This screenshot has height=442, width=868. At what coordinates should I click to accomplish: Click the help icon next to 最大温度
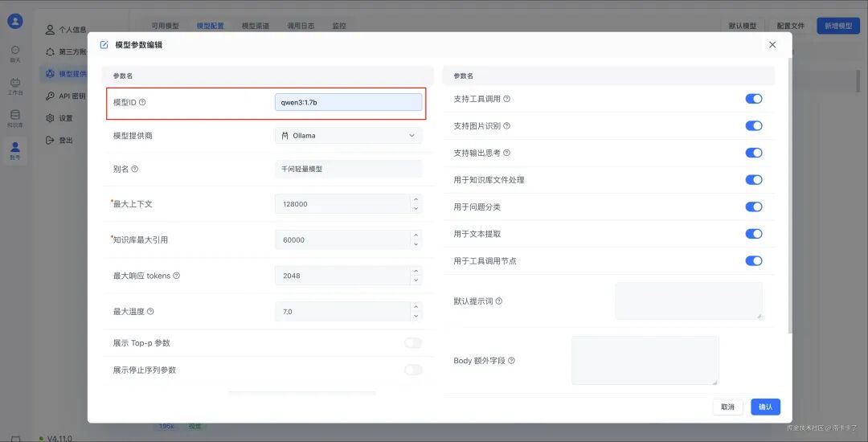(150, 312)
